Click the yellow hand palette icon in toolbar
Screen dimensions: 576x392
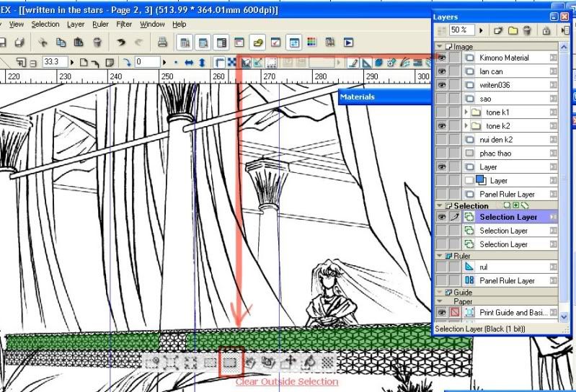point(257,43)
